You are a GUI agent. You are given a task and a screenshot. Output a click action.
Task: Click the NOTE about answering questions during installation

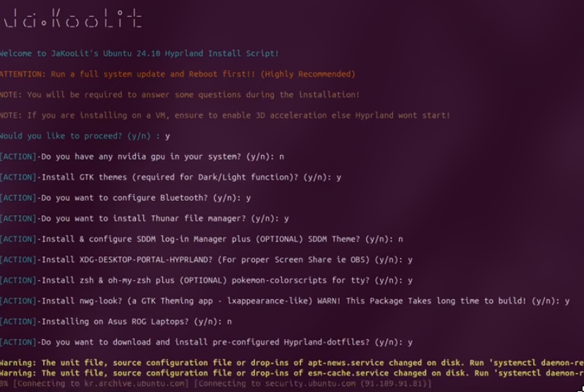tap(180, 95)
